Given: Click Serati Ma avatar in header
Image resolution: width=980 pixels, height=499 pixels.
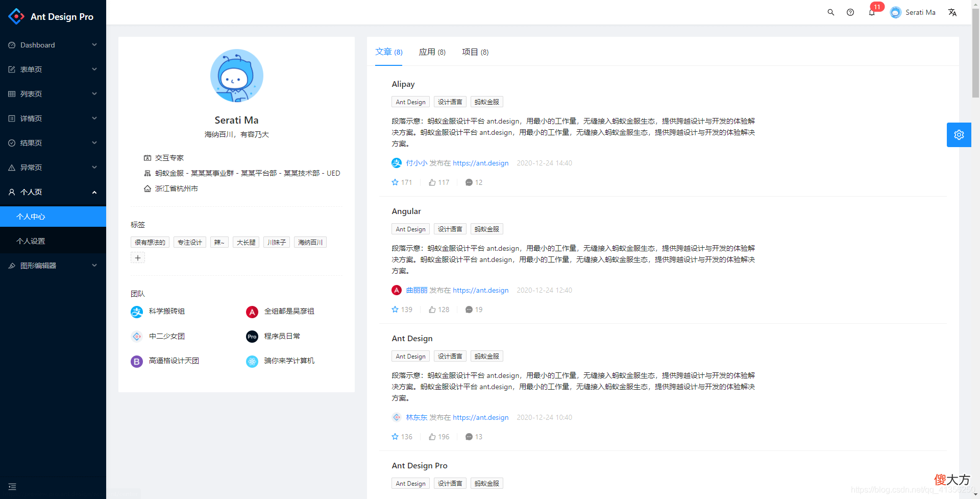Looking at the screenshot, I should tap(895, 12).
